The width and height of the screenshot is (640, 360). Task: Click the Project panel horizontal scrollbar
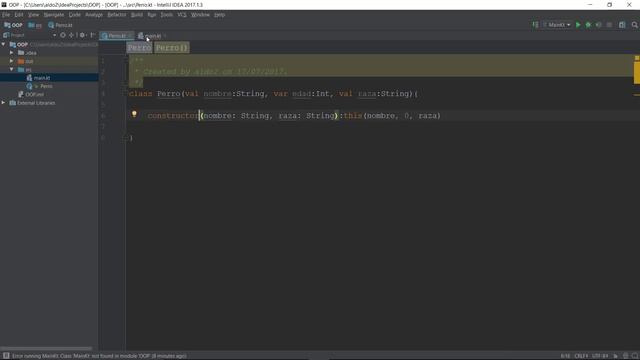coord(46,348)
